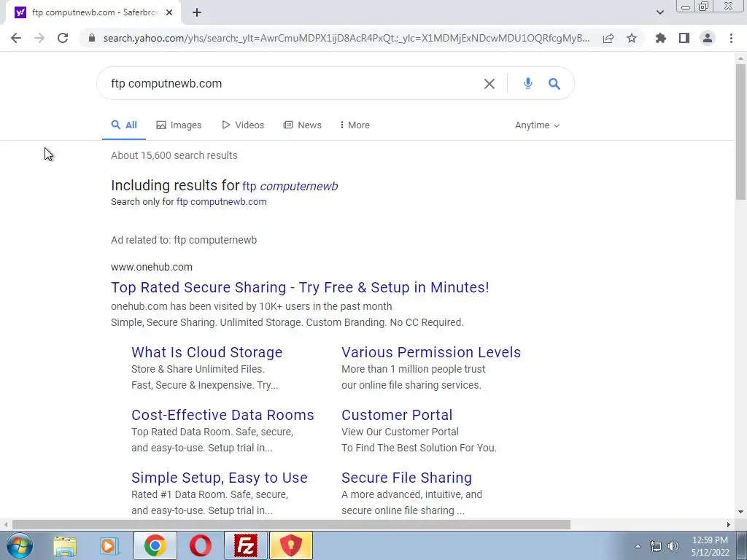Open the browser side panel

pos(684,38)
